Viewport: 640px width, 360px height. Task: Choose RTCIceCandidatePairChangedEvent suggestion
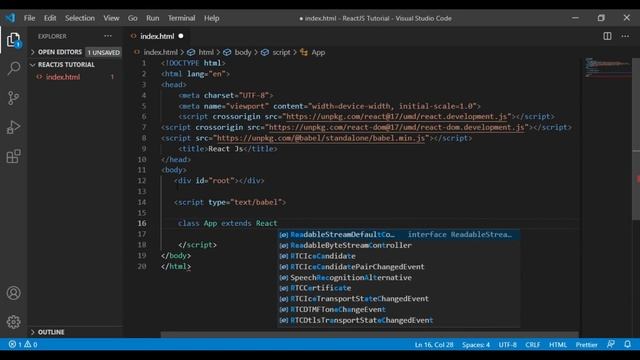click(x=399, y=267)
